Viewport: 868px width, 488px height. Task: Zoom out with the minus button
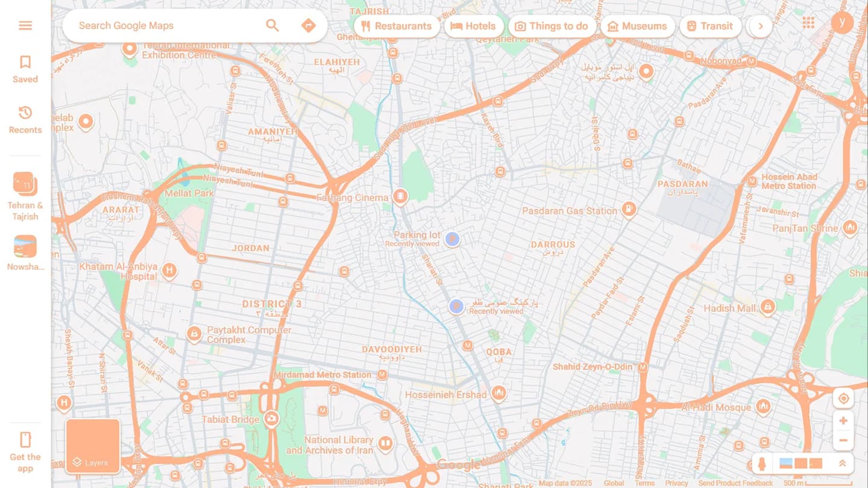(x=843, y=440)
